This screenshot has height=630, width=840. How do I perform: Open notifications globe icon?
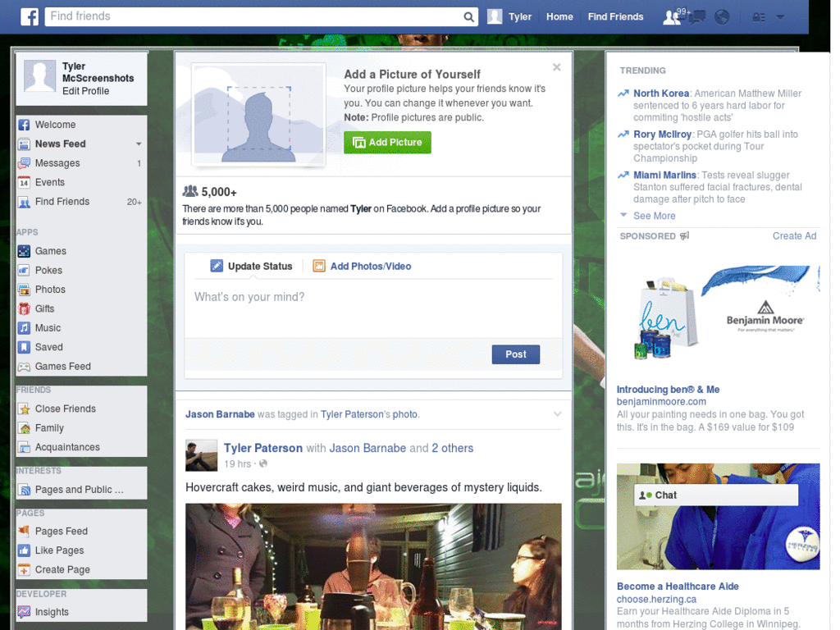tap(722, 16)
